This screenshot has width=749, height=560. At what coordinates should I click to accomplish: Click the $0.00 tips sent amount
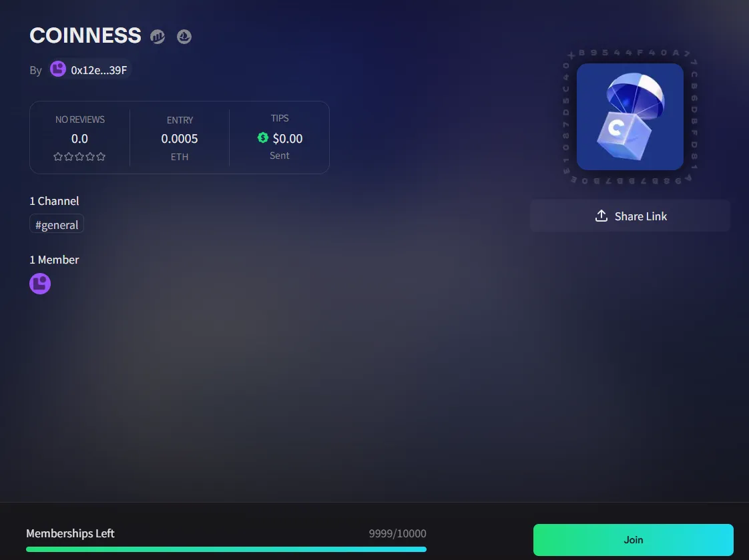pyautogui.click(x=288, y=138)
